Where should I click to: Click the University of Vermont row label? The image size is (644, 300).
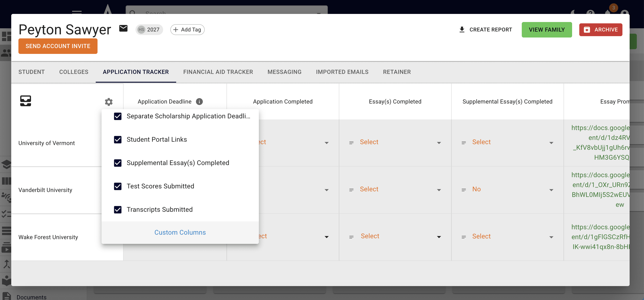[x=47, y=143]
